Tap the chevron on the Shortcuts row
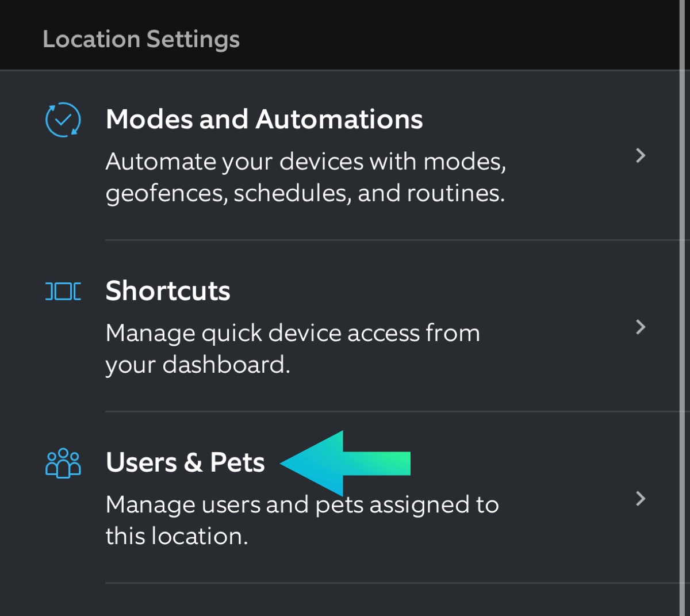Viewport: 690px width, 616px height. (641, 327)
